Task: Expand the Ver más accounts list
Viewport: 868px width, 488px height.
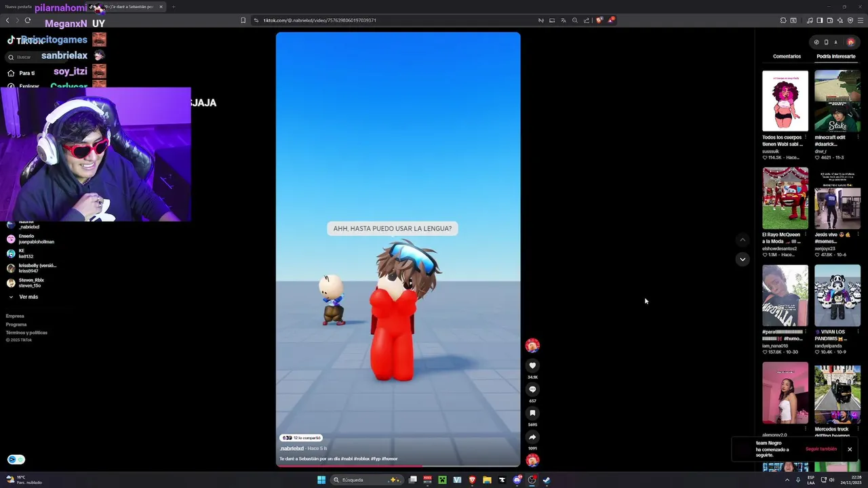Action: pos(22,297)
